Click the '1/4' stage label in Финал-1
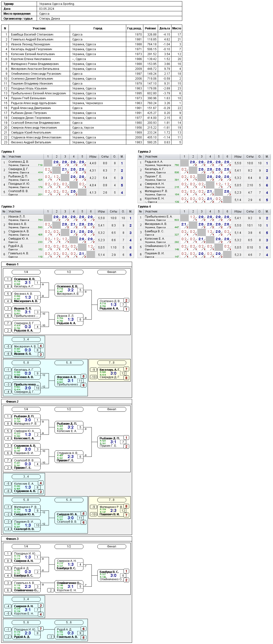This screenshot has width=273, height=644. click(26, 272)
